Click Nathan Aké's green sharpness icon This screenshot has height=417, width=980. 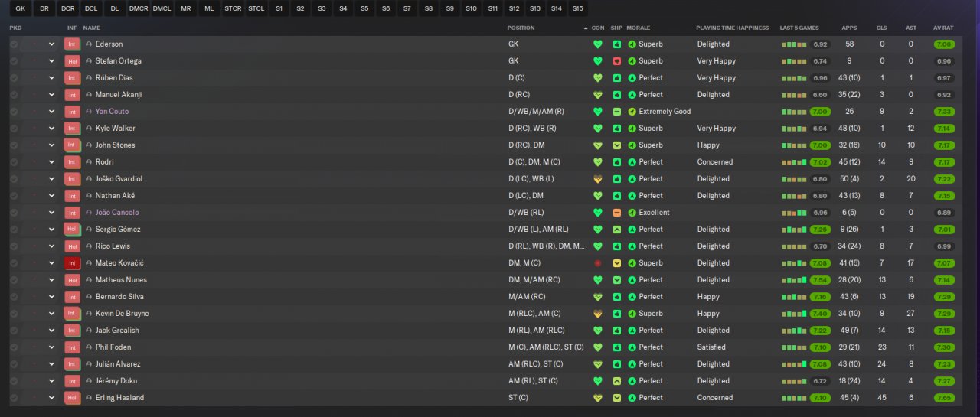616,196
